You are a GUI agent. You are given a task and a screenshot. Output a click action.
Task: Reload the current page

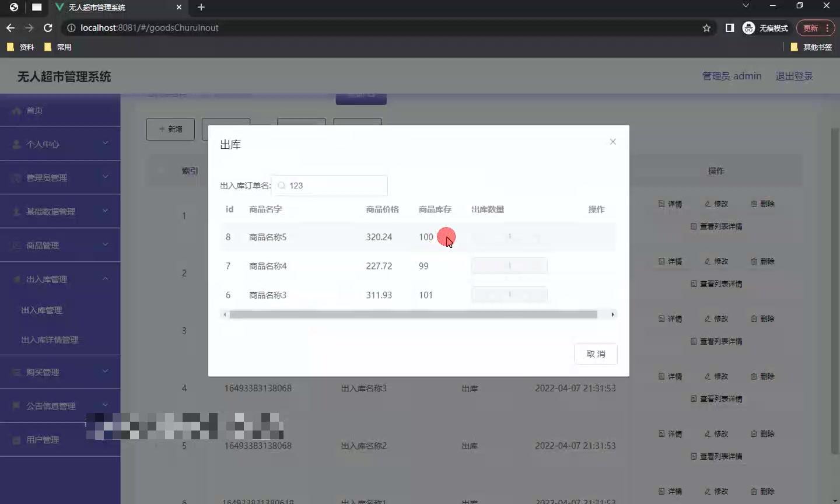click(48, 28)
